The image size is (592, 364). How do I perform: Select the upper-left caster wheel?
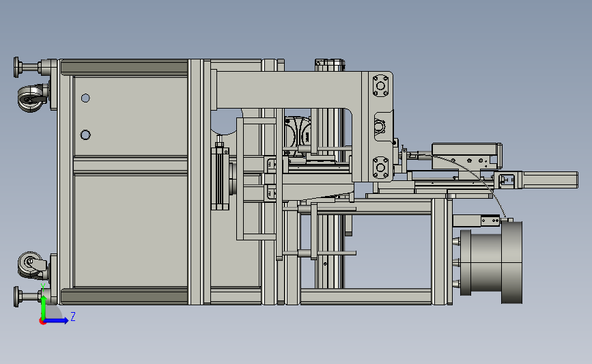[30, 98]
